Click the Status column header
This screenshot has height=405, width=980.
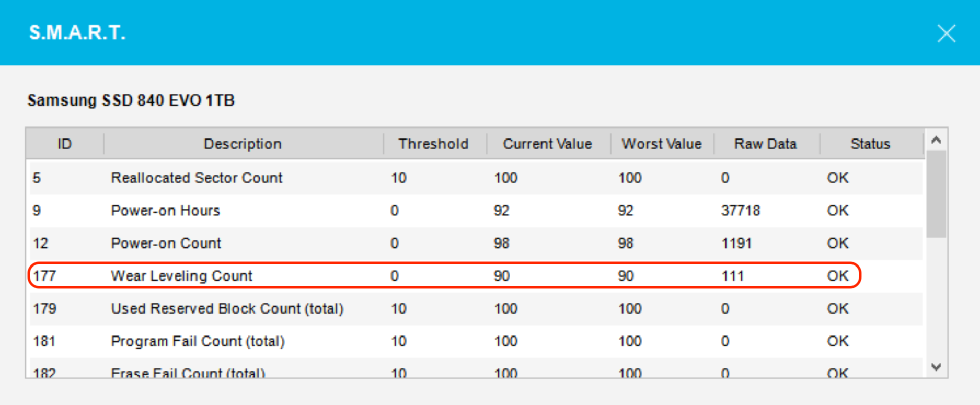(x=870, y=144)
